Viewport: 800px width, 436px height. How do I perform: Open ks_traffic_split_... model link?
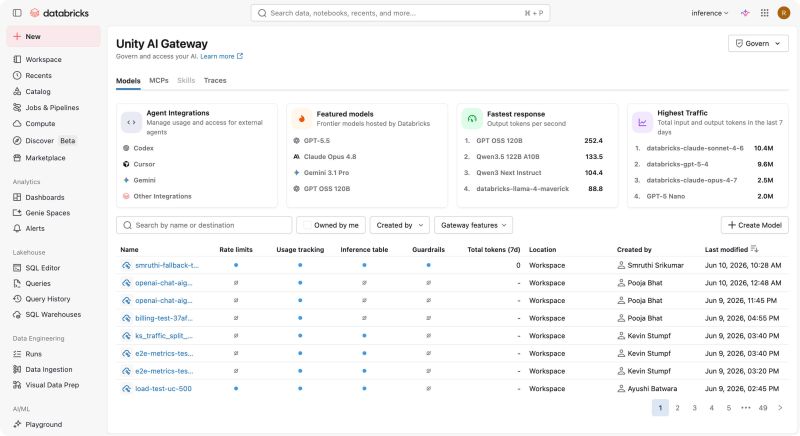[x=164, y=336]
